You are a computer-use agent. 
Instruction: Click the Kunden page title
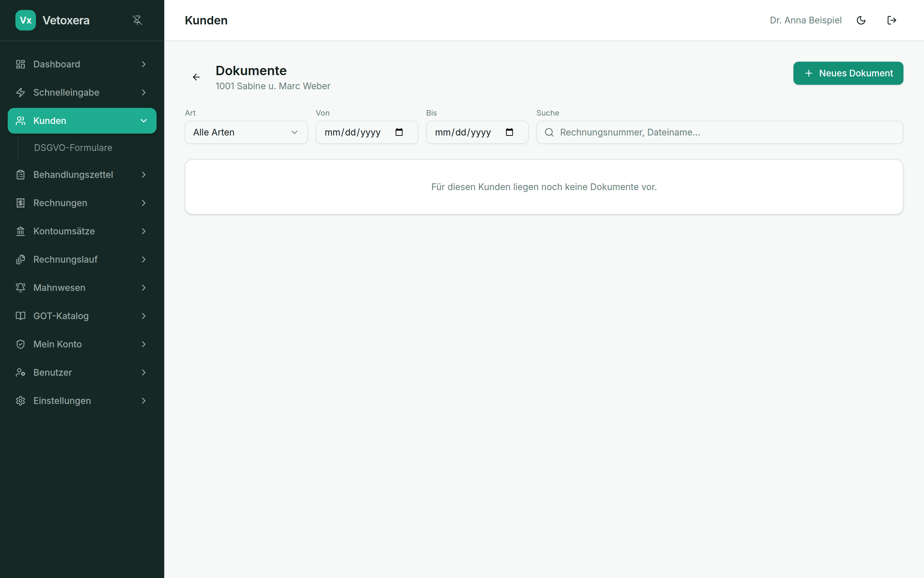(x=206, y=20)
